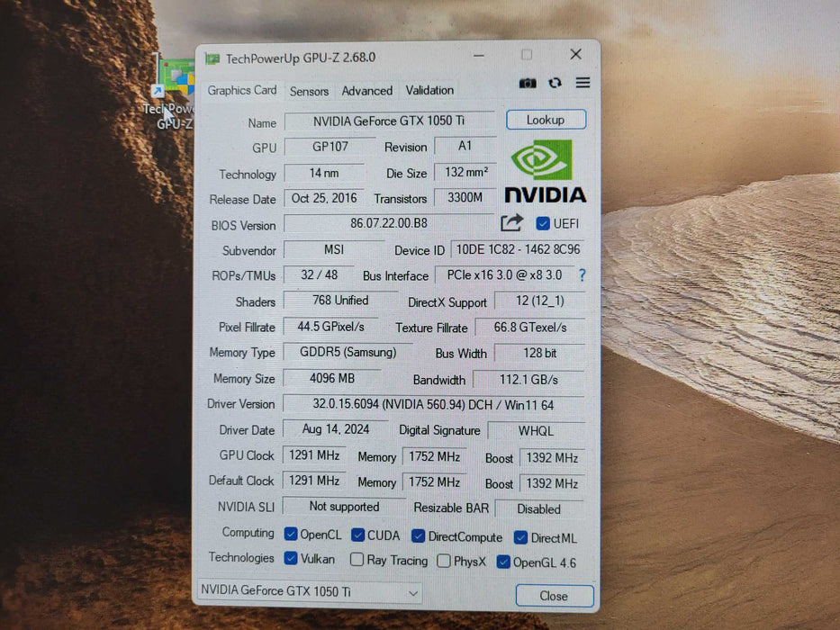Viewport: 840px width, 630px height.
Task: Click the Shaders value 768 Unified
Action: click(x=340, y=301)
